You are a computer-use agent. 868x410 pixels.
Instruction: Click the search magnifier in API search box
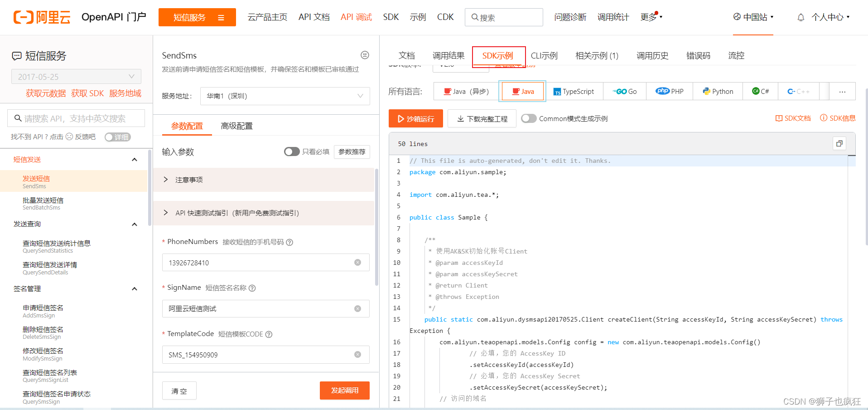click(18, 118)
